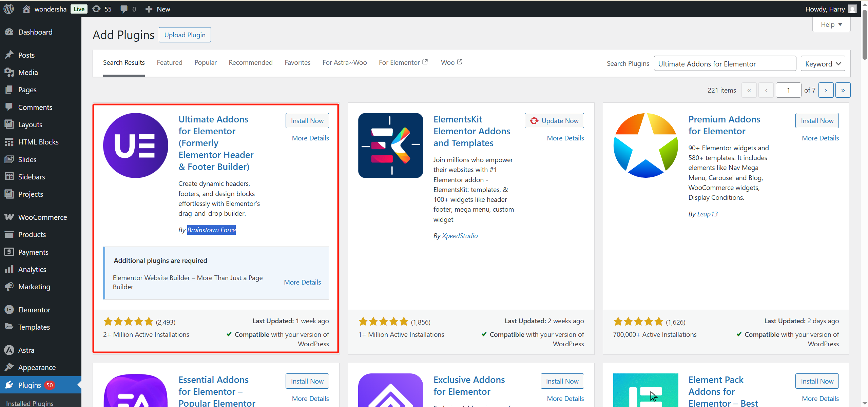
Task: Open the Plugins sidebar icon
Action: pos(9,385)
